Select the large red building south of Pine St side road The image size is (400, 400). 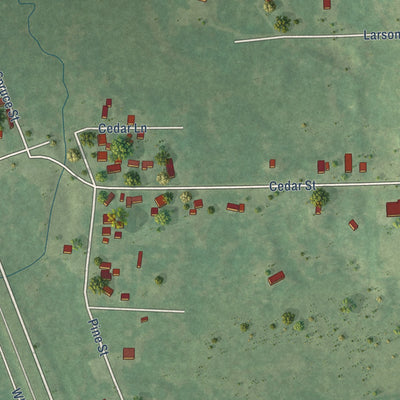point(129,354)
